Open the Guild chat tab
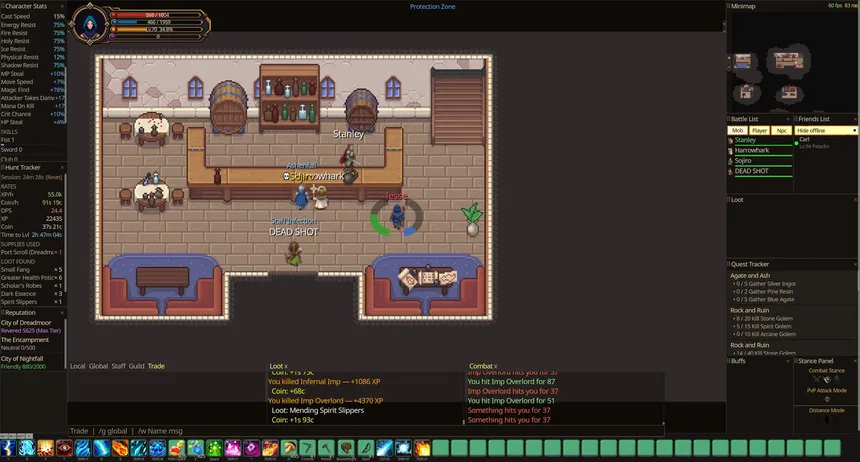Screen dimensions: 860x462 click(137, 366)
